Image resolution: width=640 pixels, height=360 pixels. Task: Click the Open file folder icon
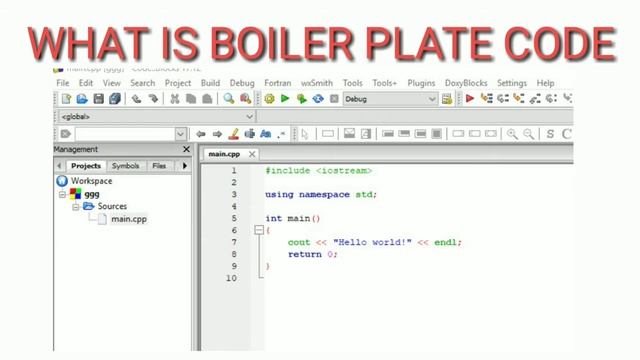pos(82,99)
